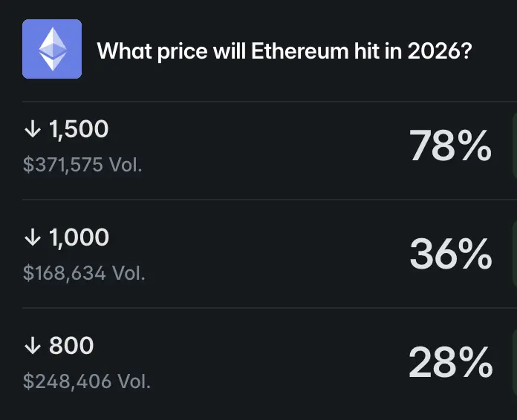The image size is (517, 420).
Task: Click the down arrow beside 1,500
Action: pyautogui.click(x=32, y=130)
